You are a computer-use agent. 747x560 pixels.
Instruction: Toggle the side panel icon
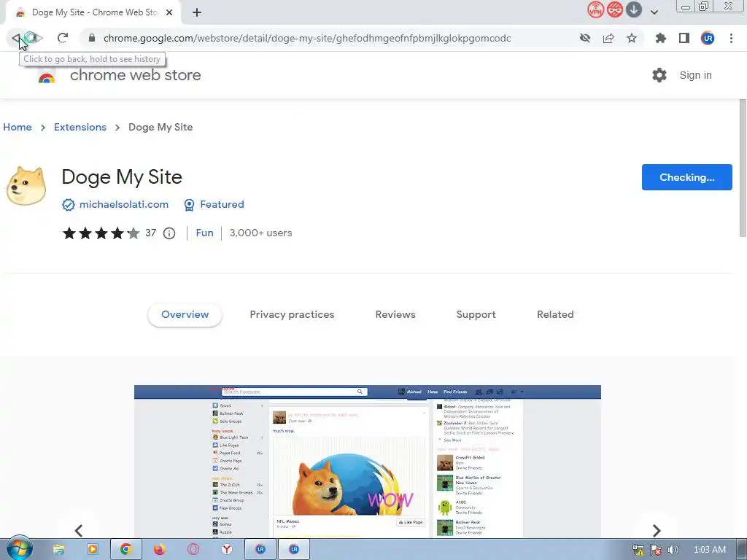click(x=684, y=38)
